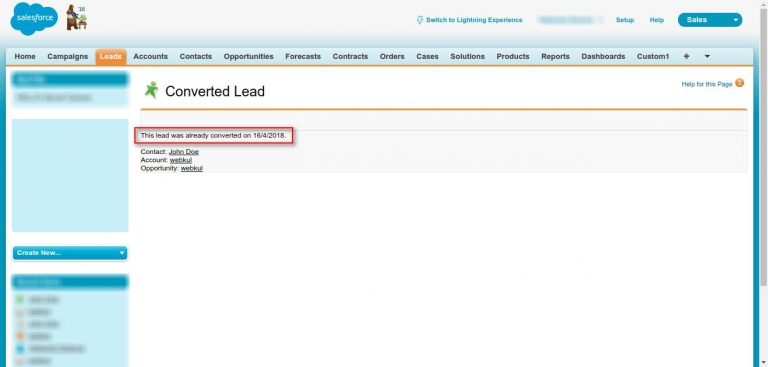The height and width of the screenshot is (367, 768).
Task: Open the Custom1 tab
Action: pyautogui.click(x=652, y=56)
